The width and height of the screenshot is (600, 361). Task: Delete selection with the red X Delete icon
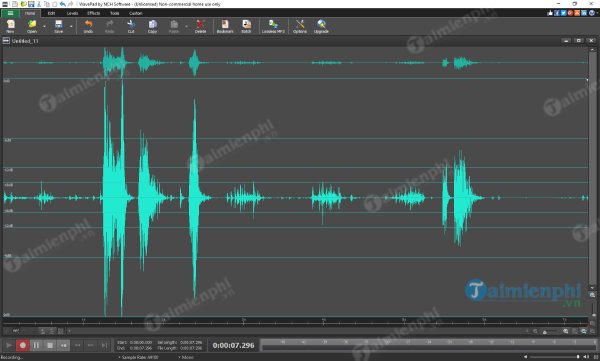(x=200, y=26)
